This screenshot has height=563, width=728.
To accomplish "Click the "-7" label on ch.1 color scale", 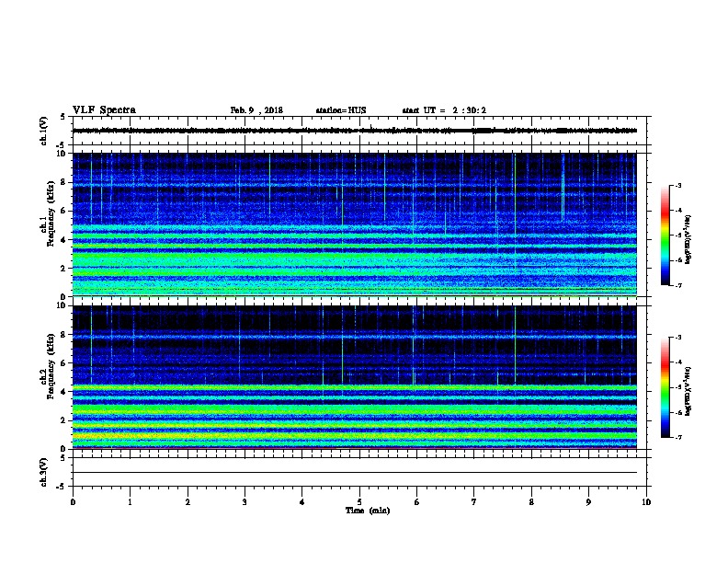I will (677, 285).
